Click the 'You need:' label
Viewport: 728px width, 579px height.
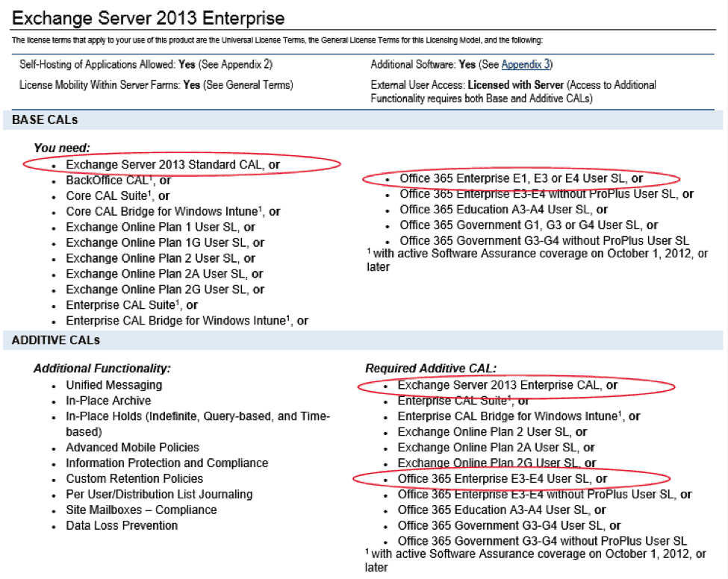tap(62, 148)
